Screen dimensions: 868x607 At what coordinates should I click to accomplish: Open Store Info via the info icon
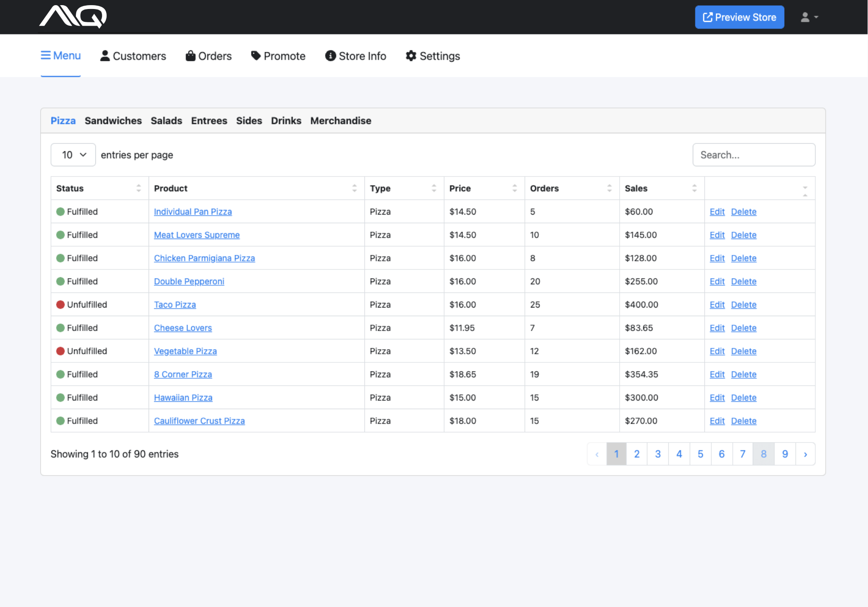coord(330,56)
